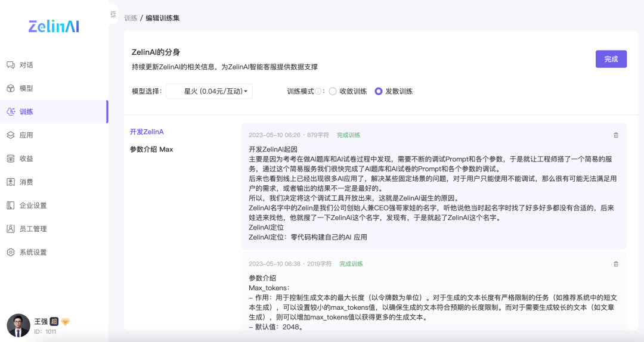Click the ZelinAI的分身 title
The height and width of the screenshot is (342, 644).
pos(156,52)
